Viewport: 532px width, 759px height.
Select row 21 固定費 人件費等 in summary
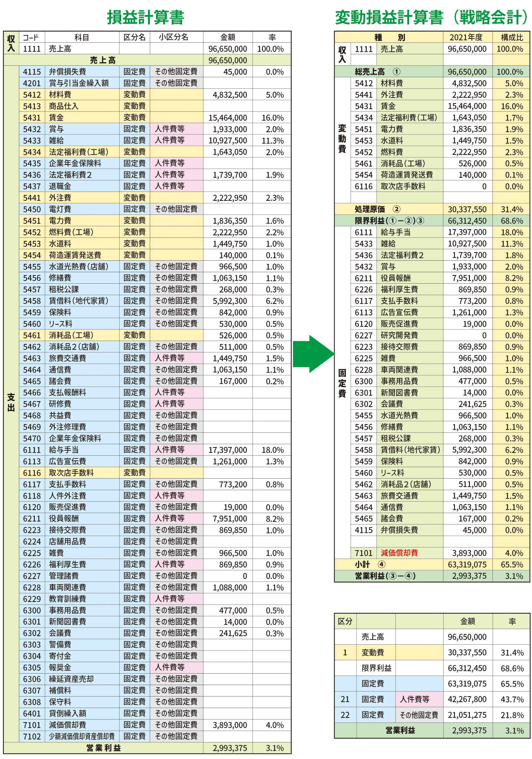[414, 699]
